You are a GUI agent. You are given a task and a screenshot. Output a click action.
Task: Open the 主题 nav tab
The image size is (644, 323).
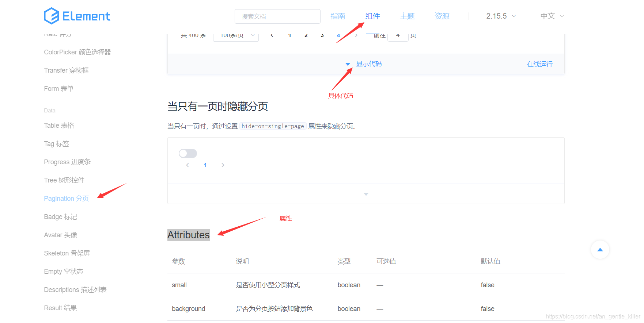(407, 16)
